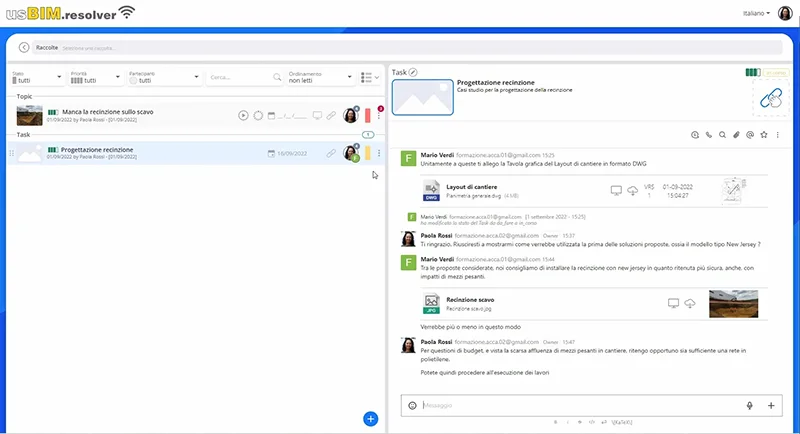
Task: Click the emoji icon in message box
Action: pyautogui.click(x=412, y=405)
